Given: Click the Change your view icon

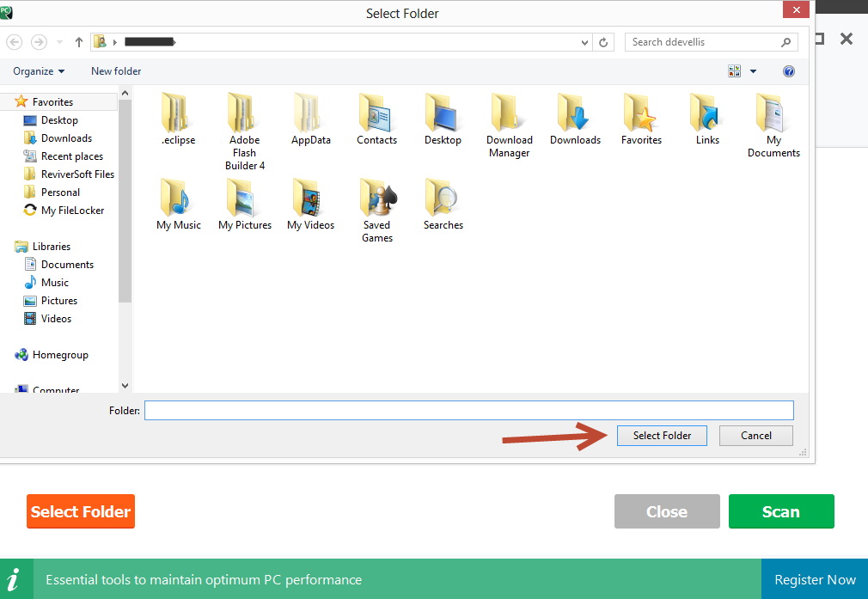Looking at the screenshot, I should click(x=734, y=70).
